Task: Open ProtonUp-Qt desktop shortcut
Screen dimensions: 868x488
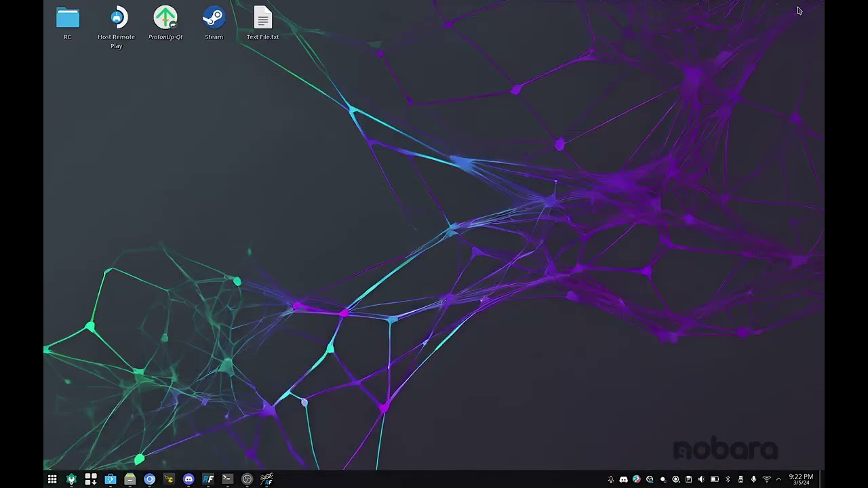Action: (165, 23)
